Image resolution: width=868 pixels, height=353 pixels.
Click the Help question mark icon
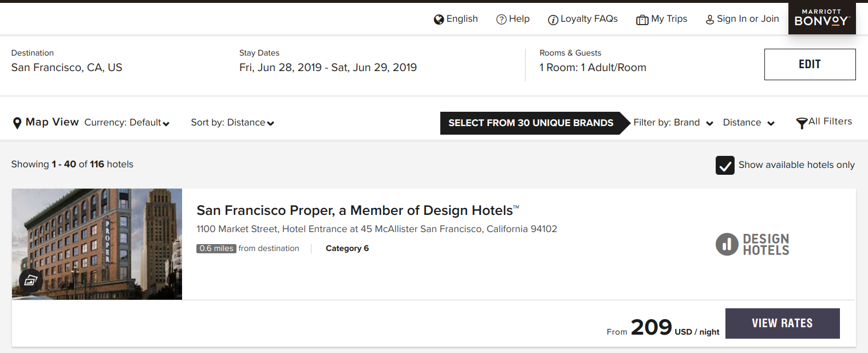502,19
